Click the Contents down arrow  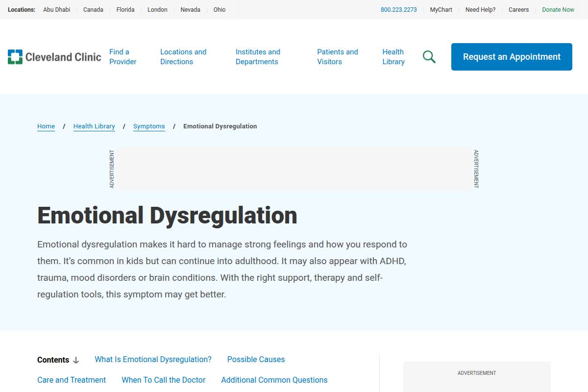76,360
